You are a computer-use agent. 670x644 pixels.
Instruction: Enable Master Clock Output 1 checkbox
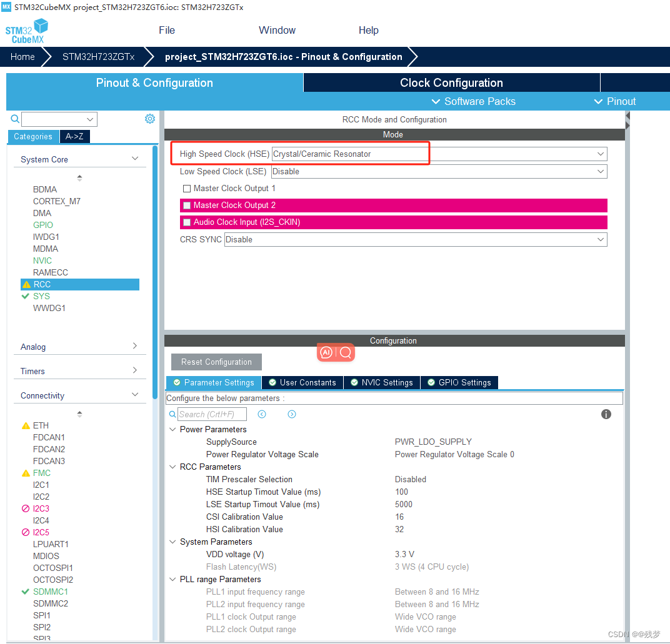pyautogui.click(x=187, y=189)
